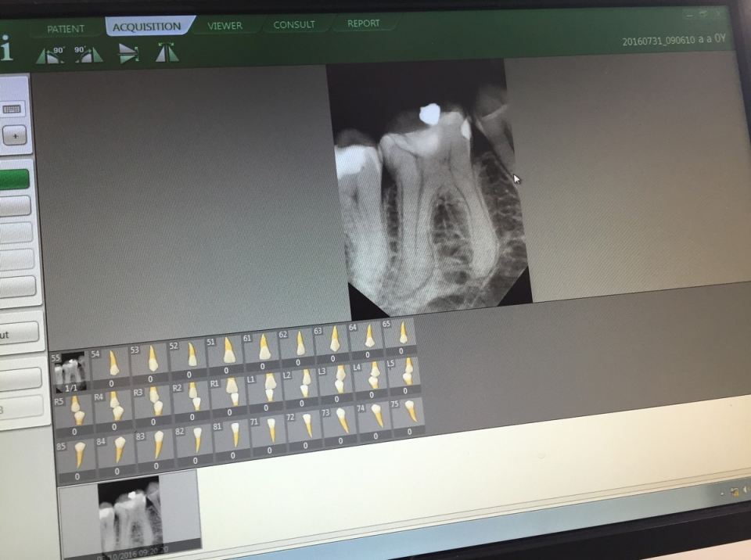Viewport: 751px width, 560px height.
Task: Select tooth 54 icon
Action: [x=110, y=368]
